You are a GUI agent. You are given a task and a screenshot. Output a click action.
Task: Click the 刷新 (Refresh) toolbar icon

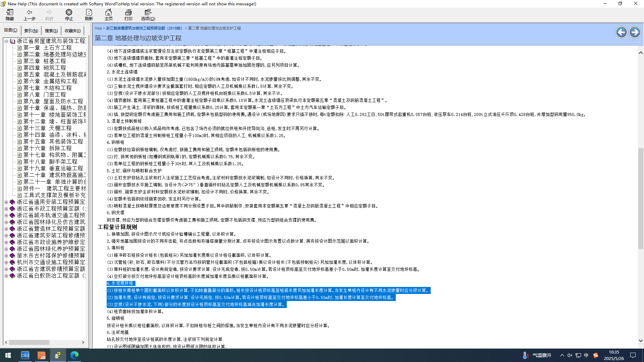tap(89, 15)
